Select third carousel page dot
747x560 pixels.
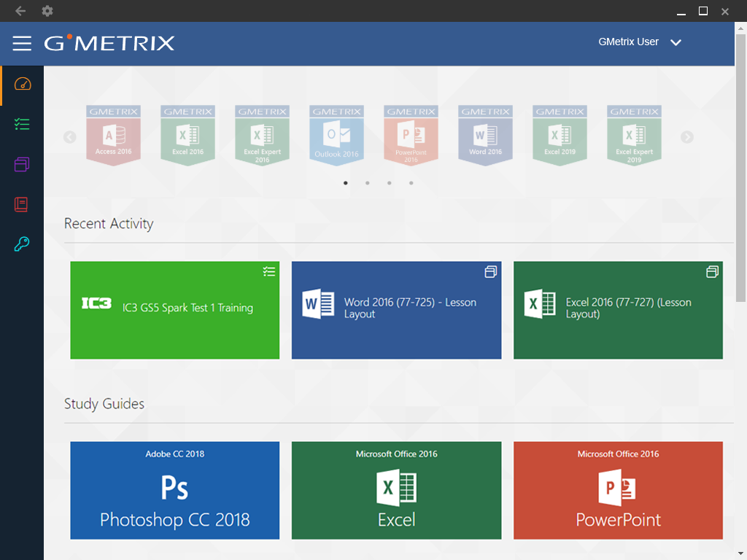390,183
